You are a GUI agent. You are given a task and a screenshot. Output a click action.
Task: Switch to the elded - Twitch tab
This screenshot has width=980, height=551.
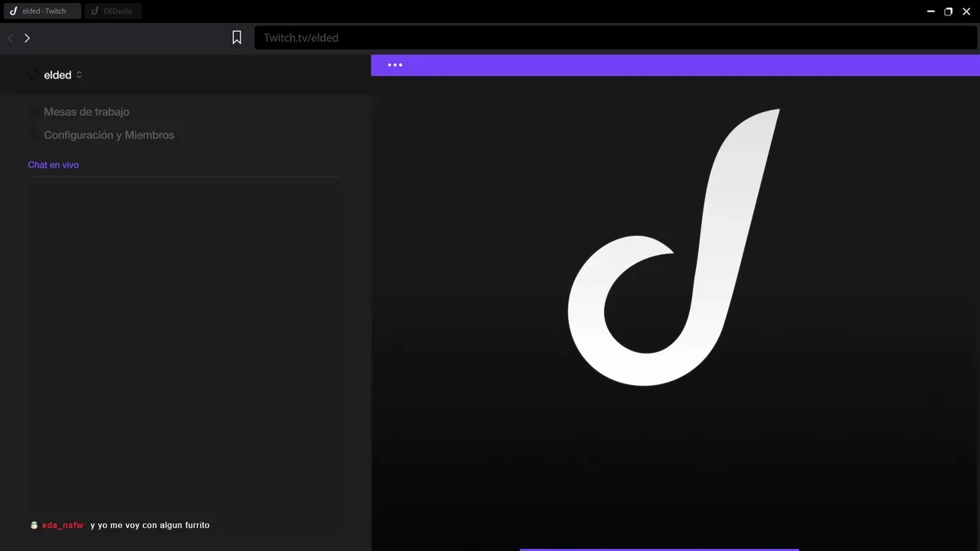(x=41, y=11)
